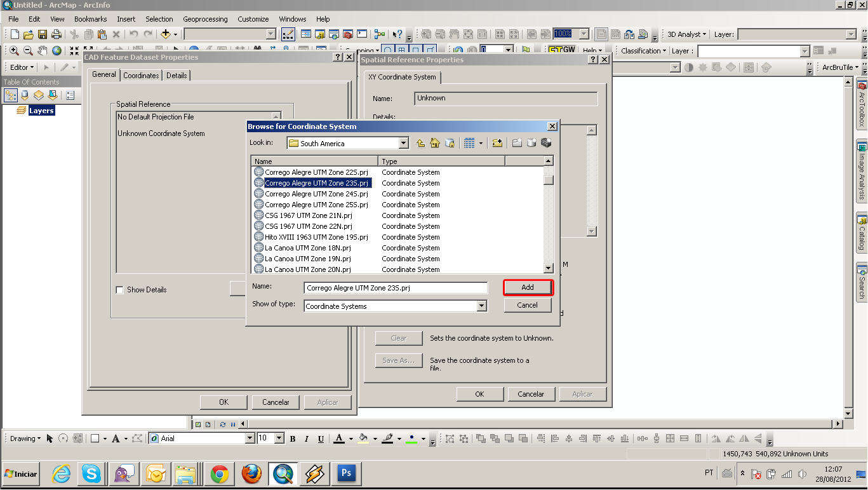The height and width of the screenshot is (490, 868).
Task: Save the map with the floppy disk icon
Action: point(43,34)
